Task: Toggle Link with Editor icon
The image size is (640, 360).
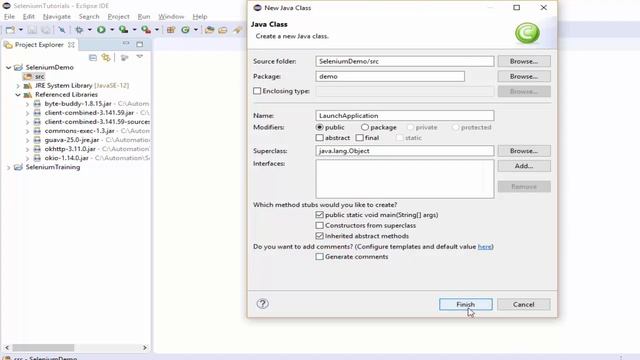Action: coord(106,58)
